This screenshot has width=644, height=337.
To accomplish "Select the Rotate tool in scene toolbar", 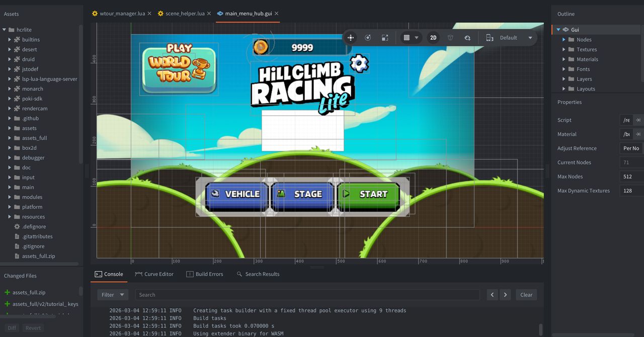I will [x=368, y=38].
